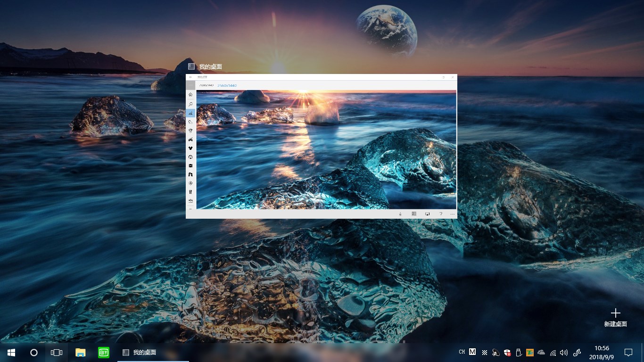Image resolution: width=644 pixels, height=362 pixels.
Task: Click the blue 2560x1440 link in preview
Action: (x=227, y=85)
